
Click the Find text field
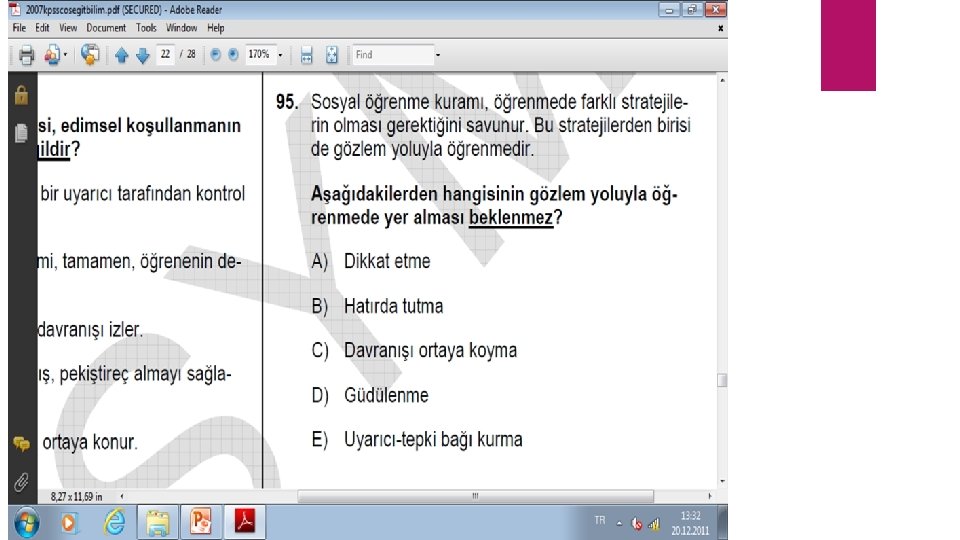[393, 54]
